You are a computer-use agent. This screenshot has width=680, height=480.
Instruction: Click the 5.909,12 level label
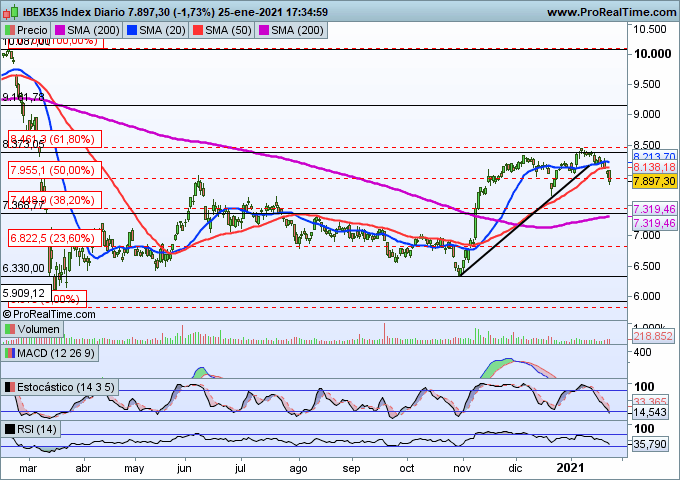[x=26, y=293]
